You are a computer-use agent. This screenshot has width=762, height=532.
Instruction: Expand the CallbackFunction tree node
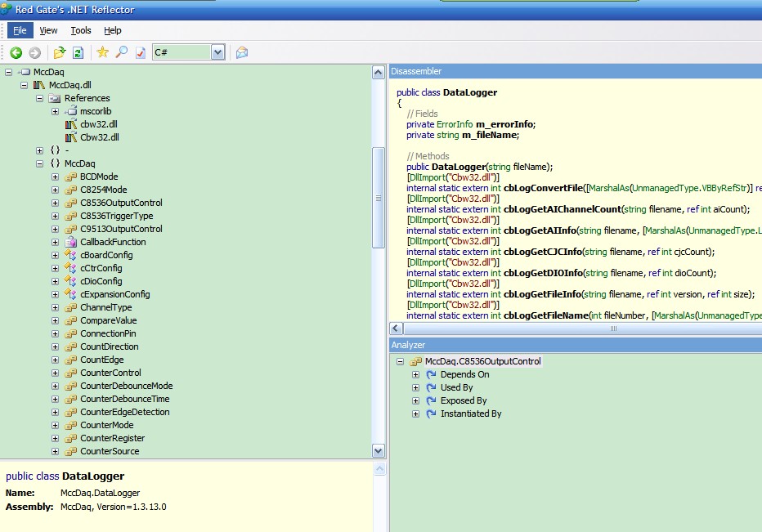pos(56,242)
